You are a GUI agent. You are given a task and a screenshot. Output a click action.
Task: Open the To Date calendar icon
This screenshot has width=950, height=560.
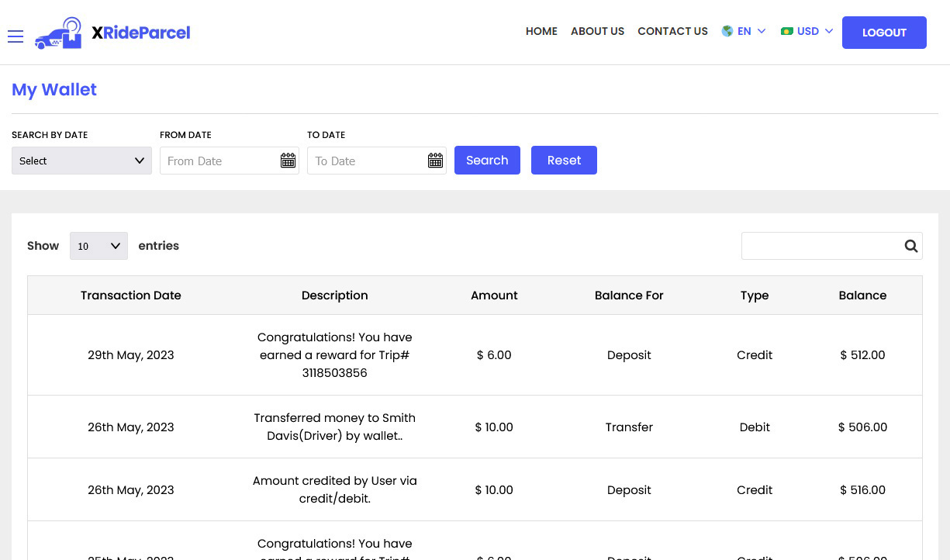coord(435,161)
